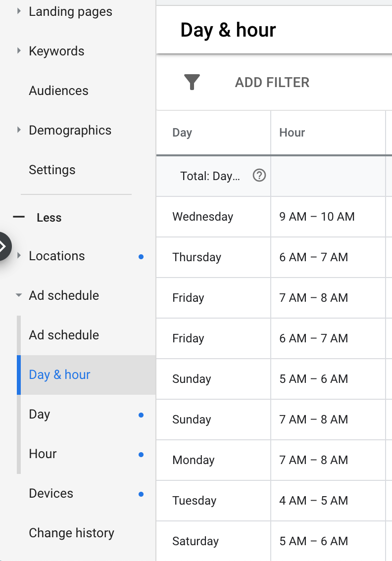
Task: Click the sidebar expand arrow button
Action: coord(4,246)
